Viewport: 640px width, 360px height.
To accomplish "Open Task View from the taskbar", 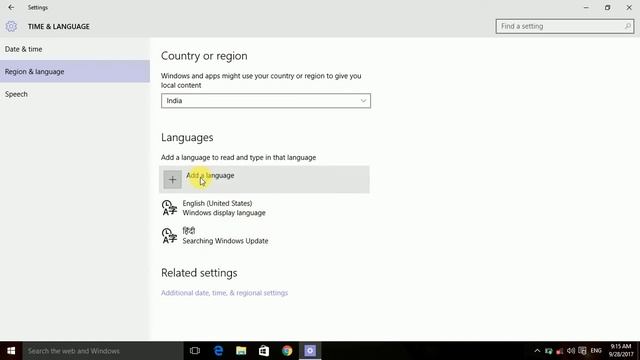I will coord(195,351).
